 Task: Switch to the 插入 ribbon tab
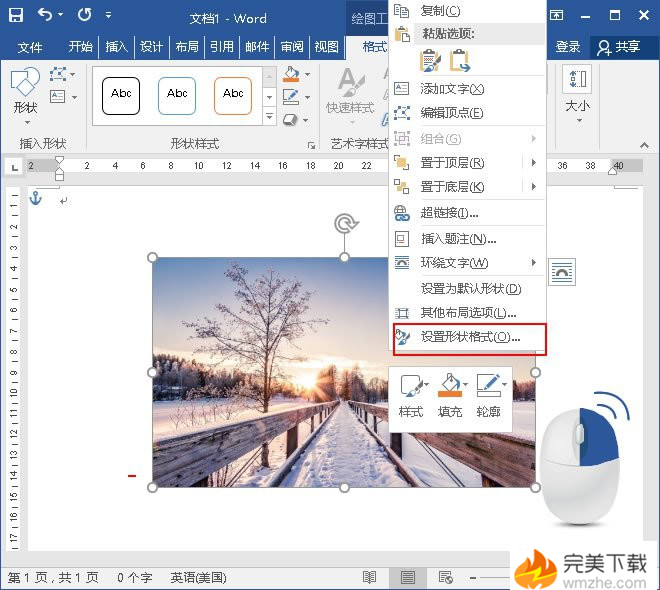116,46
